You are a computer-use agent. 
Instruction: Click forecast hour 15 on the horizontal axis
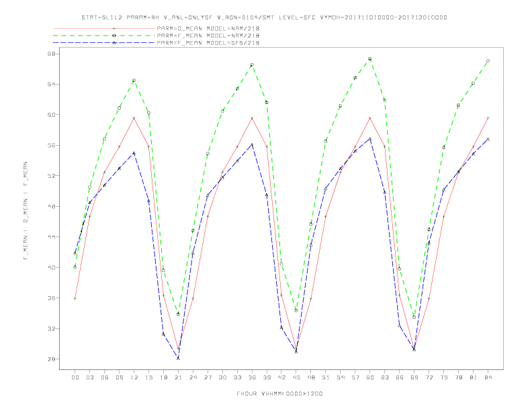click(x=149, y=377)
